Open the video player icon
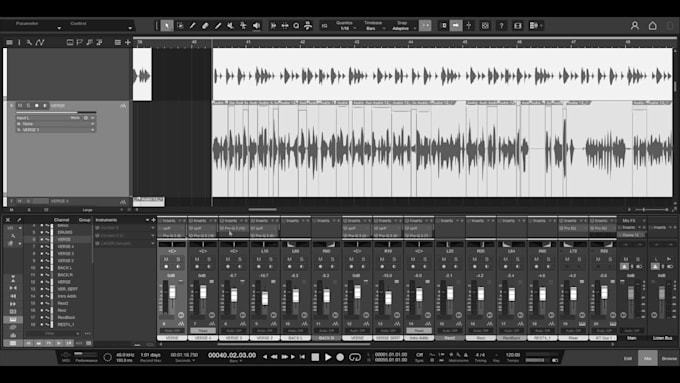Image resolution: width=680 pixels, height=383 pixels. [517, 26]
